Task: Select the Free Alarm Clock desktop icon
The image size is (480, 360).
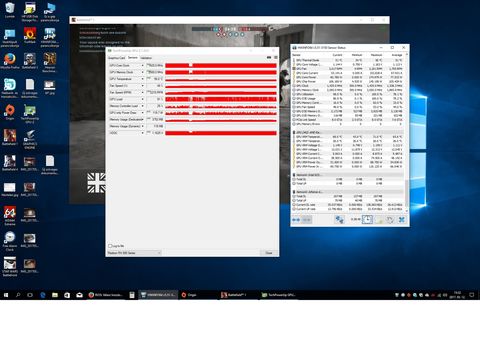Action: (10, 241)
